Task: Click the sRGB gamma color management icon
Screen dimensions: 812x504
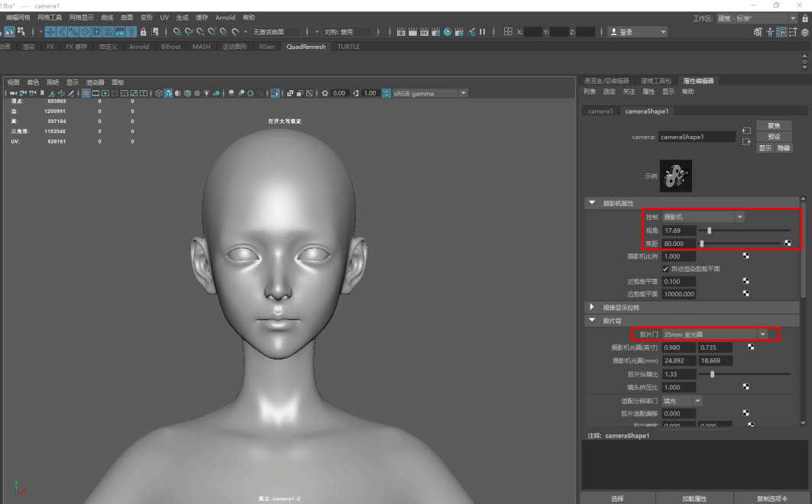Action: pos(387,93)
